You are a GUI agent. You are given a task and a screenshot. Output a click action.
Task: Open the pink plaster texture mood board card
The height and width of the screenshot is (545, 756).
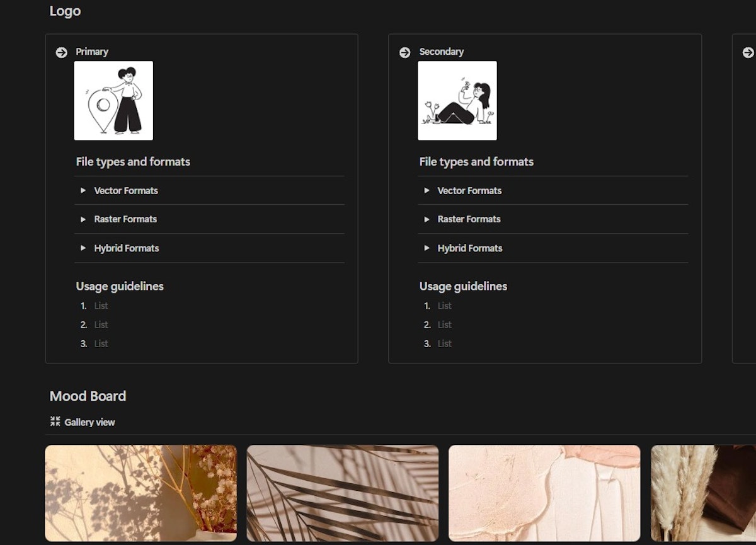544,493
